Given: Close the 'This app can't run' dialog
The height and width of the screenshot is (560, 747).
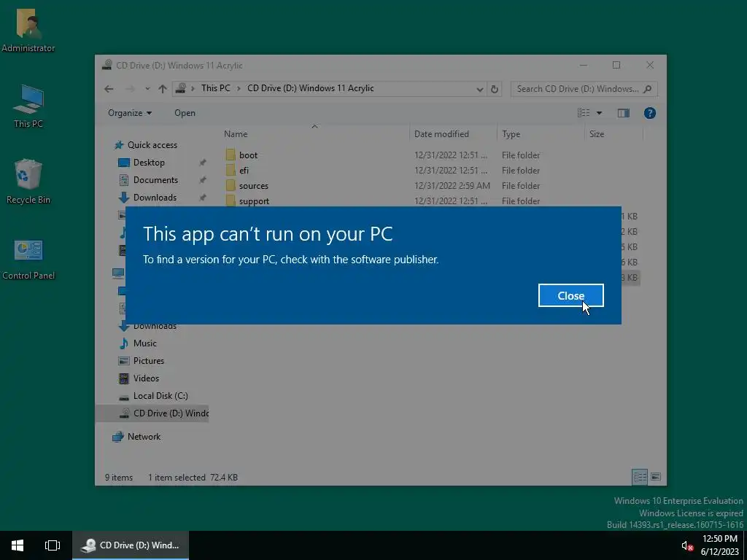Looking at the screenshot, I should (570, 296).
